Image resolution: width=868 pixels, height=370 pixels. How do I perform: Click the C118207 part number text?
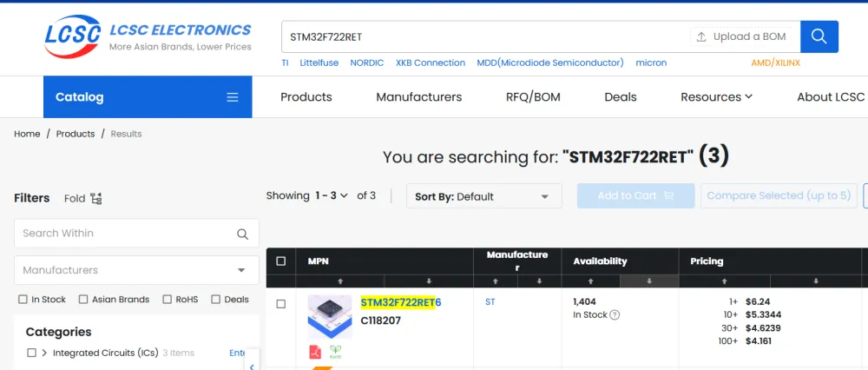[x=381, y=320]
